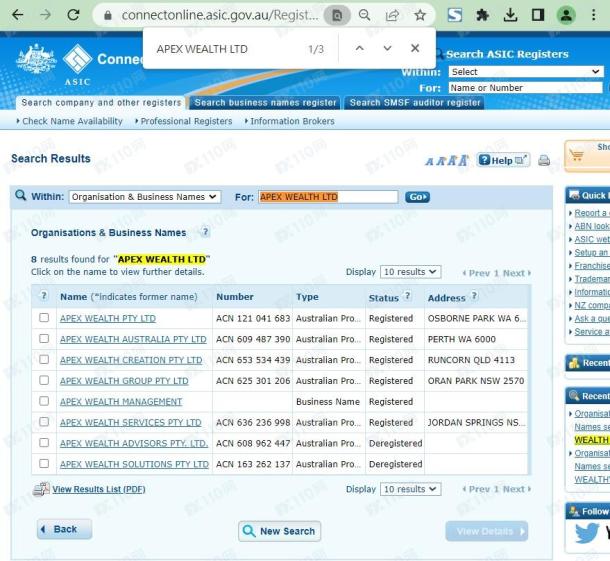Tick checkbox for APEX WEALTH SERVICES PTY LTD
The width and height of the screenshot is (610, 561).
click(44, 422)
